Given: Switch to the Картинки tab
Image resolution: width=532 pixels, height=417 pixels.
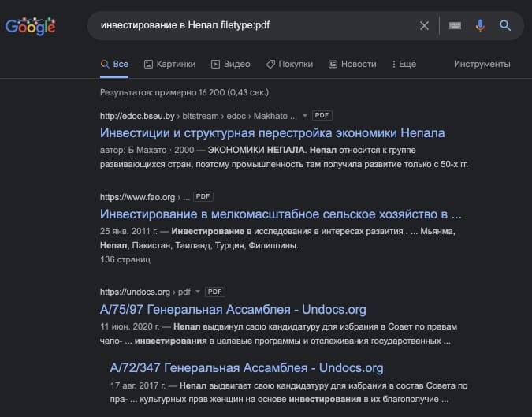Looking at the screenshot, I should pos(169,64).
